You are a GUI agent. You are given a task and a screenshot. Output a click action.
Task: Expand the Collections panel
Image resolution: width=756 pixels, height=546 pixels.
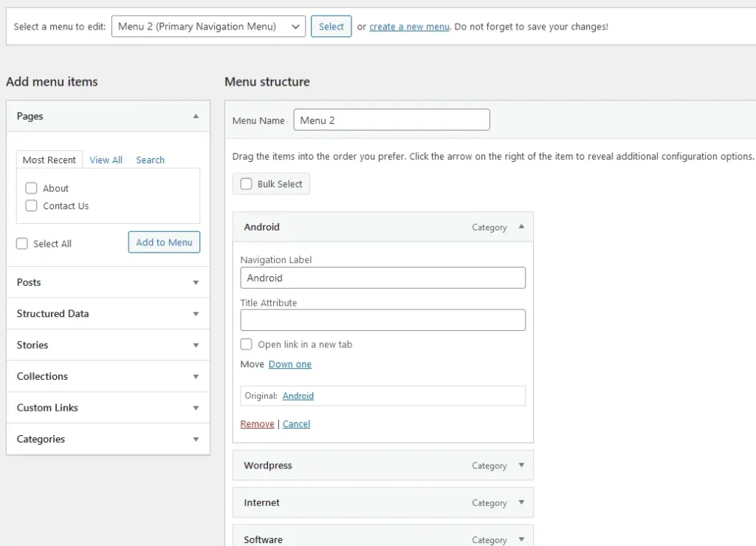click(108, 376)
